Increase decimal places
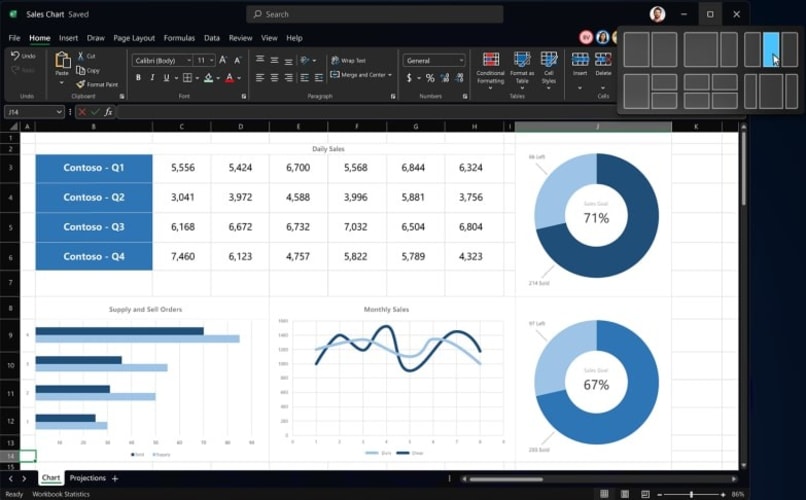The height and width of the screenshot is (500, 806). click(445, 78)
